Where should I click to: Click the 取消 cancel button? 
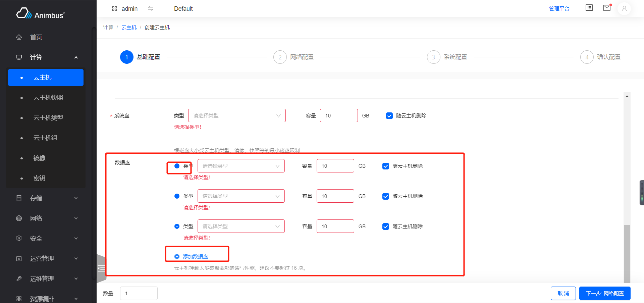point(563,293)
